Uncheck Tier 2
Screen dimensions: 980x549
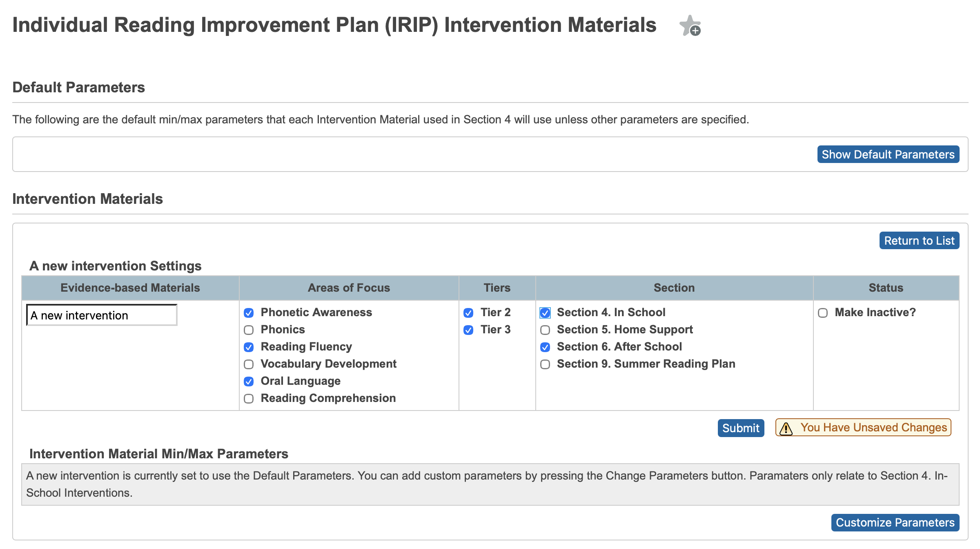tap(469, 313)
